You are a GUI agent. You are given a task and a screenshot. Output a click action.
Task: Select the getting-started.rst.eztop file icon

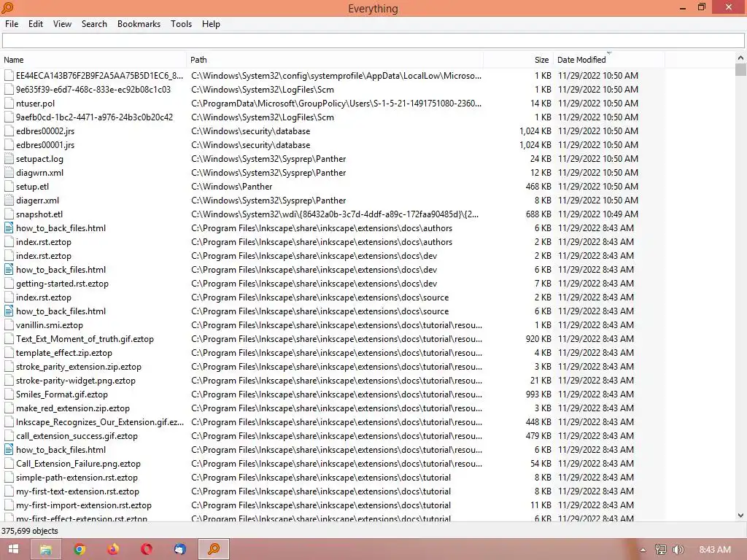[x=9, y=284]
